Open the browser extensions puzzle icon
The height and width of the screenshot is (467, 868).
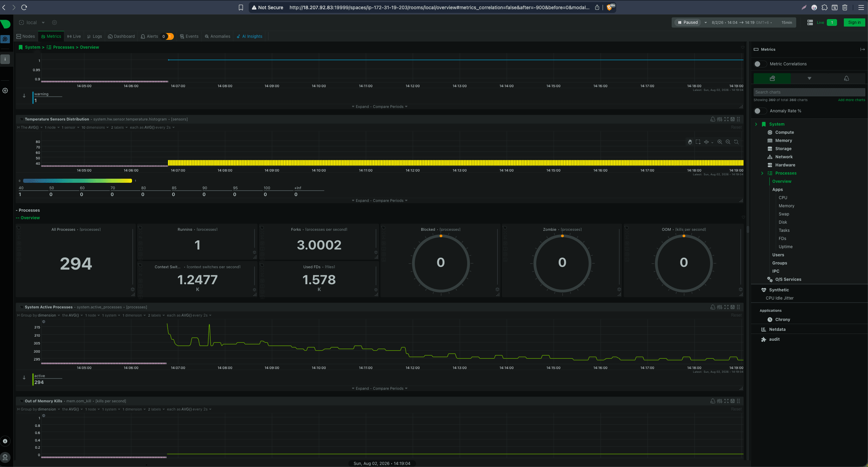[x=824, y=7]
